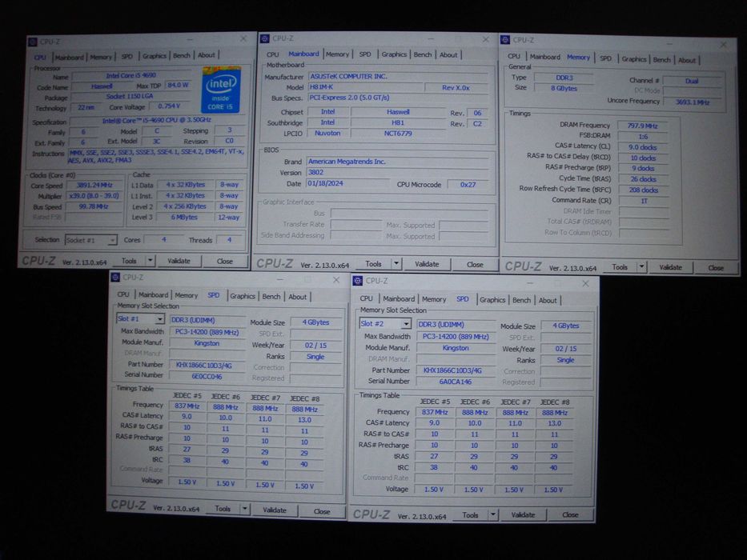Image resolution: width=747 pixels, height=560 pixels.
Task: Click the CPU-Z icon in the Slot #2 SPD window title bar
Action: (358, 281)
